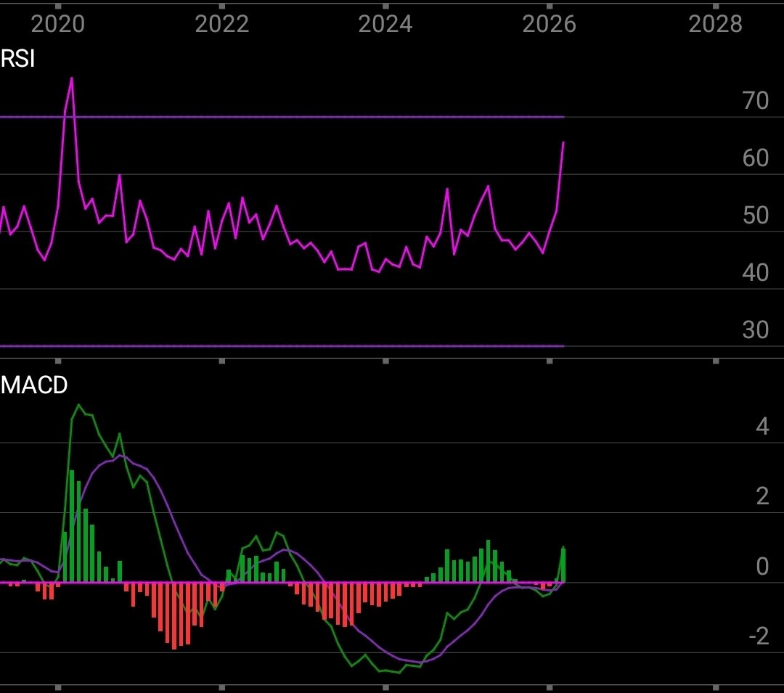
Task: Select the latest RSI data point
Action: pyautogui.click(x=563, y=142)
